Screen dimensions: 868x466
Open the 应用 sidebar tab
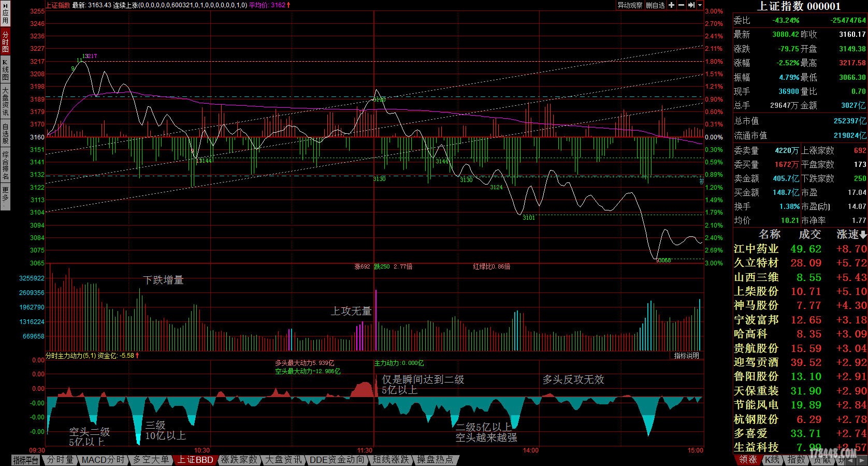pos(5,14)
